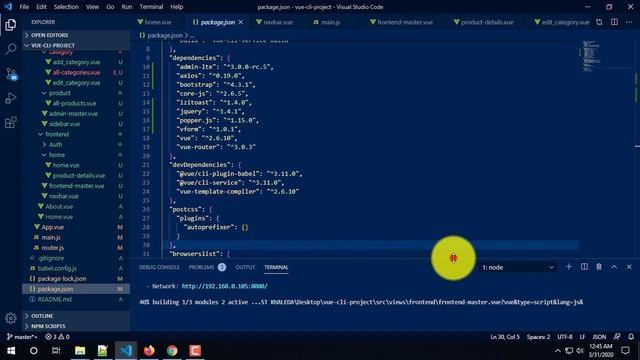The height and width of the screenshot is (360, 640).
Task: Open Cortana search circle on taskbar
Action: 33,351
